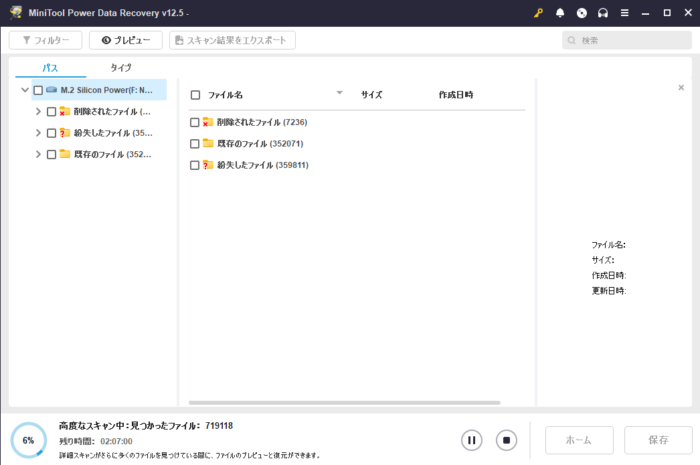This screenshot has width=700, height=465.
Task: Sort by 作成日時 column header
Action: 456,95
